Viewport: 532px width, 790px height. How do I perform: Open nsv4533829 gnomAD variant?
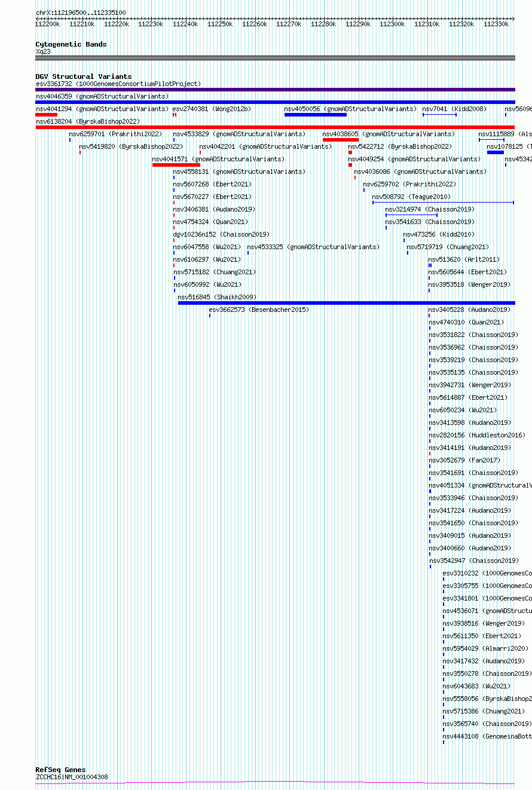point(239,134)
